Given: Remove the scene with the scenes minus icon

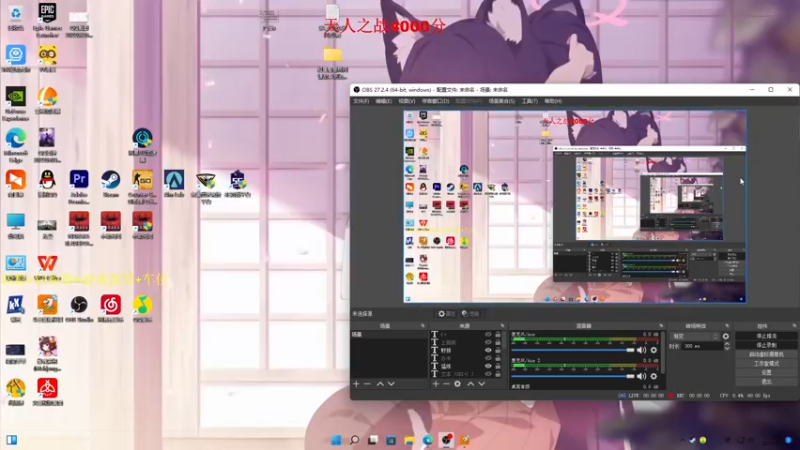Looking at the screenshot, I should [x=367, y=384].
